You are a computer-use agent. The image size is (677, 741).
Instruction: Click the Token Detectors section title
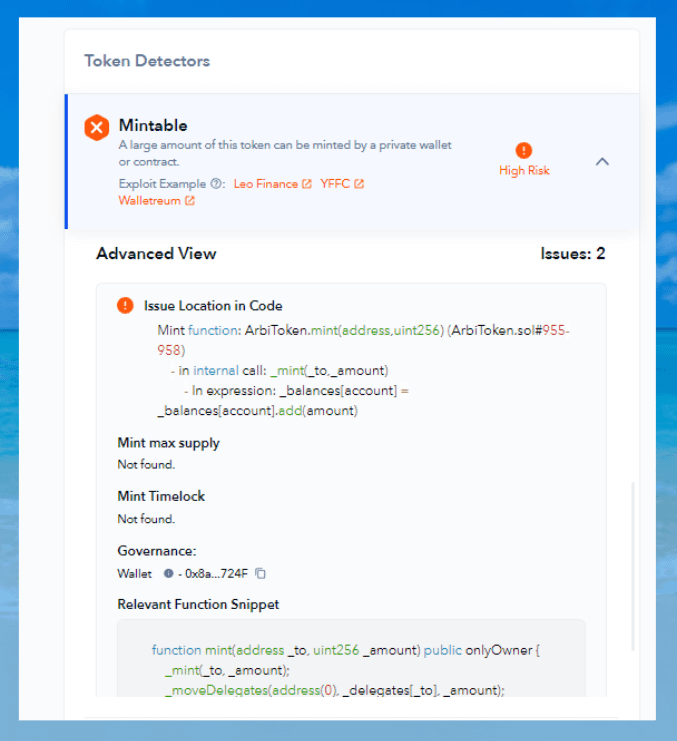[x=147, y=61]
